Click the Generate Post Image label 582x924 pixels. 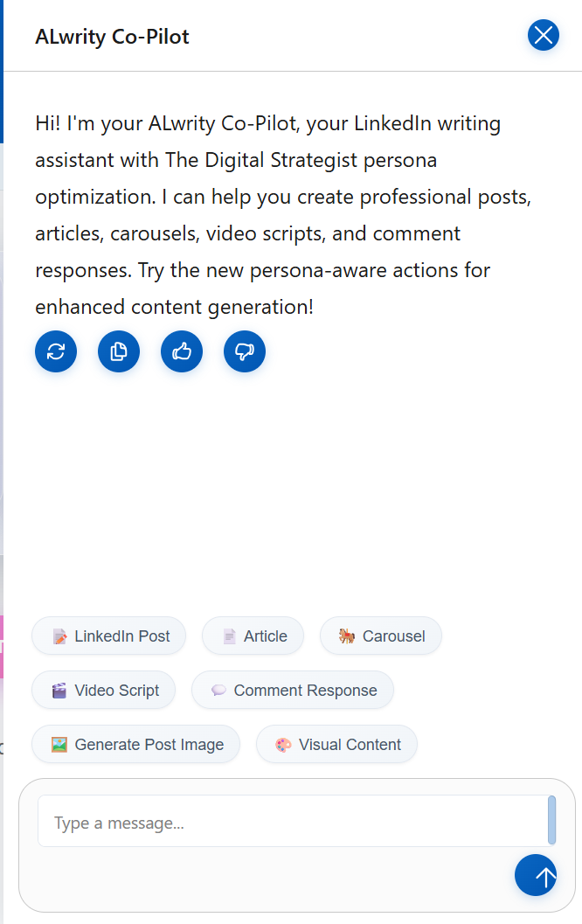pos(149,745)
